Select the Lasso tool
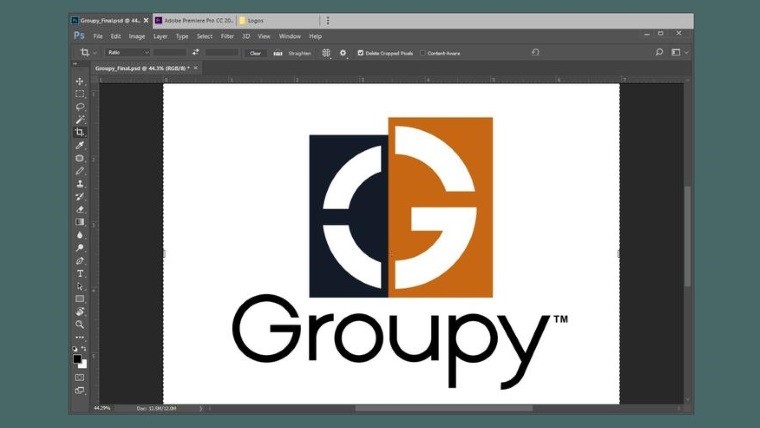The image size is (760, 428). (x=80, y=107)
